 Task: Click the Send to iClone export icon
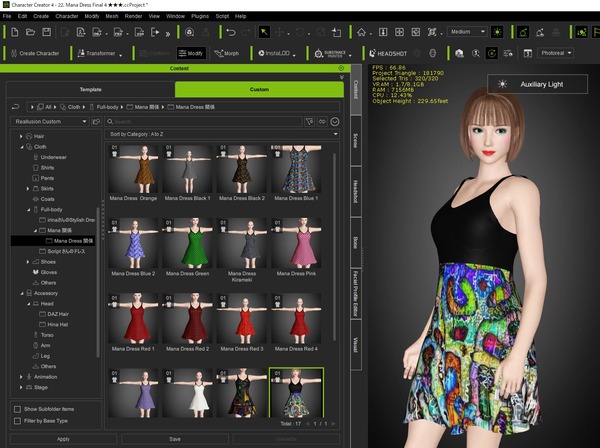coord(155,32)
